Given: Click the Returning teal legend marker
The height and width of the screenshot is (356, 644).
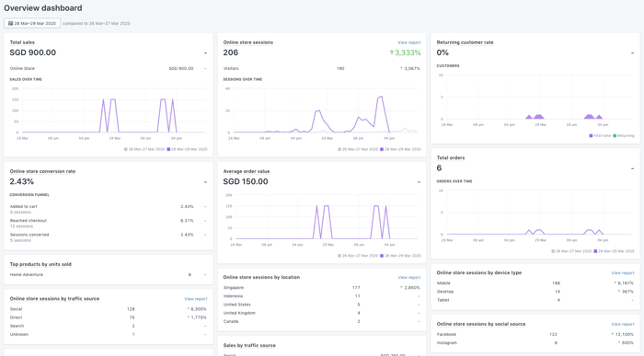Looking at the screenshot, I should point(615,135).
